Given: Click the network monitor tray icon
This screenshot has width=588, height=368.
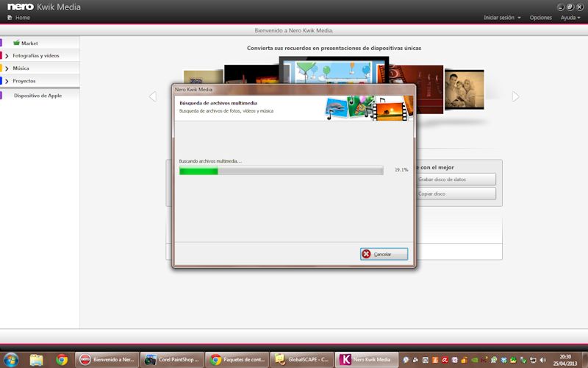Looking at the screenshot, I should pyautogui.click(x=533, y=360).
